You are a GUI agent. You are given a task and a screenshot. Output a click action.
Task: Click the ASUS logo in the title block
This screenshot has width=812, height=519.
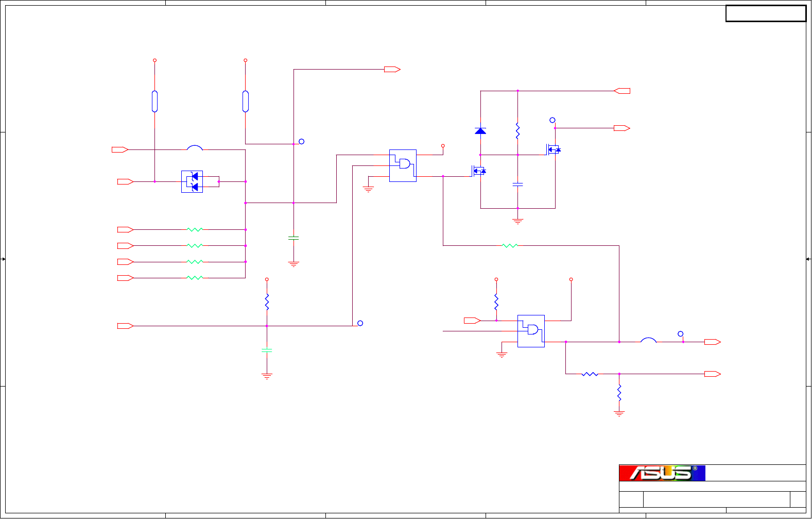(x=662, y=473)
